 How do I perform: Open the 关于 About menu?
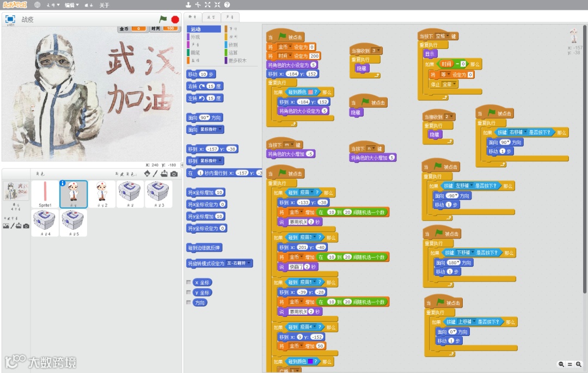105,5
